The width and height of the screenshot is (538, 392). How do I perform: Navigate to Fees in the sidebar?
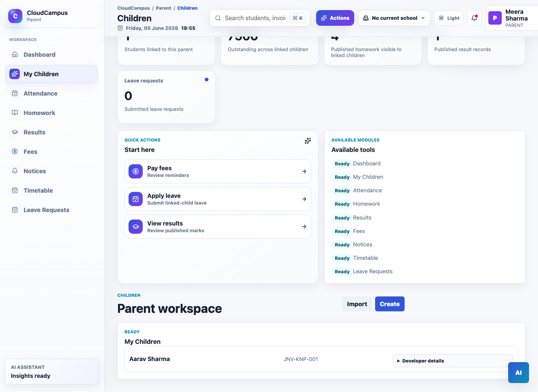(x=52, y=152)
